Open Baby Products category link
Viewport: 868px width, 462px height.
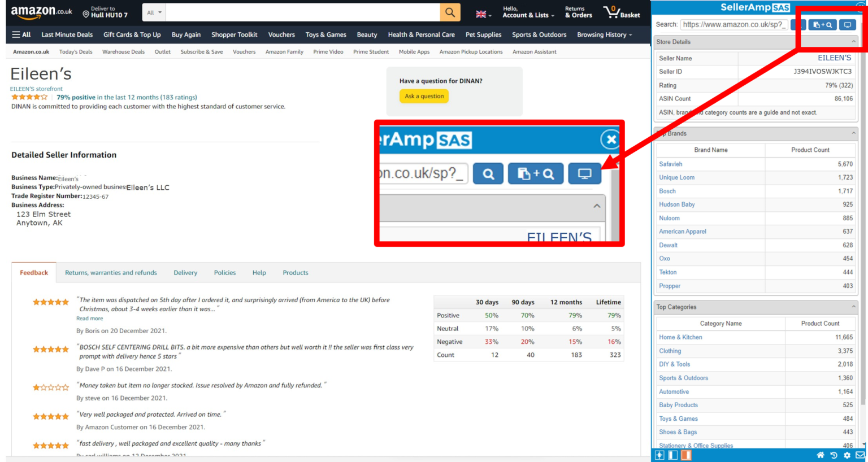[678, 405]
